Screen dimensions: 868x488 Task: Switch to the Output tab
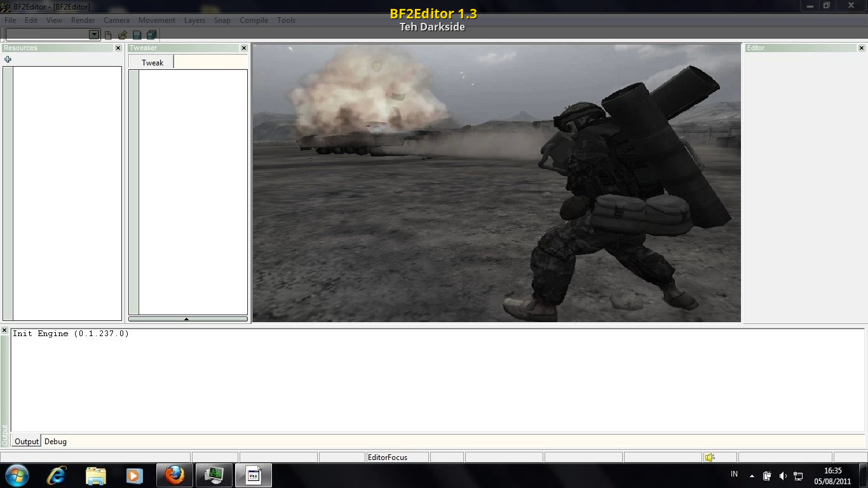pyautogui.click(x=27, y=441)
